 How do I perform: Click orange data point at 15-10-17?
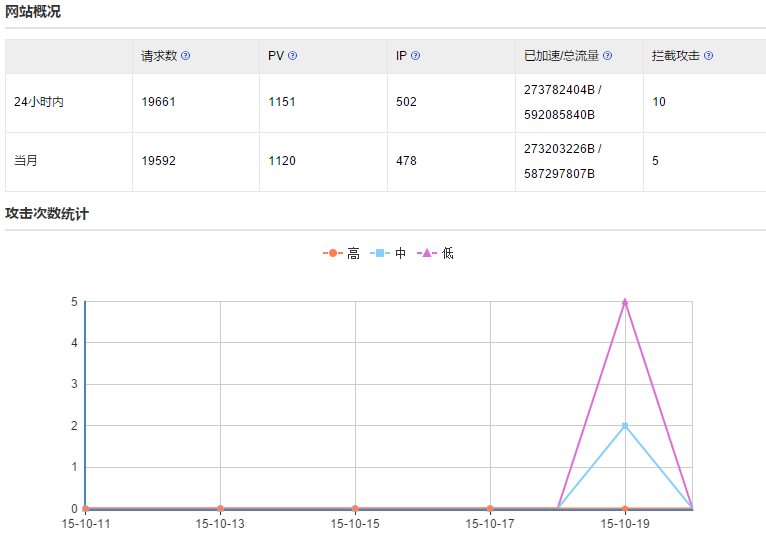tap(490, 508)
